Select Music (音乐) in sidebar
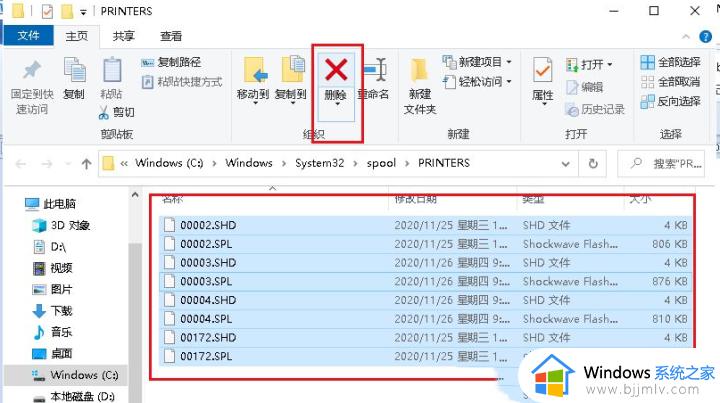Screen dimensions: 720x403 tap(53, 332)
